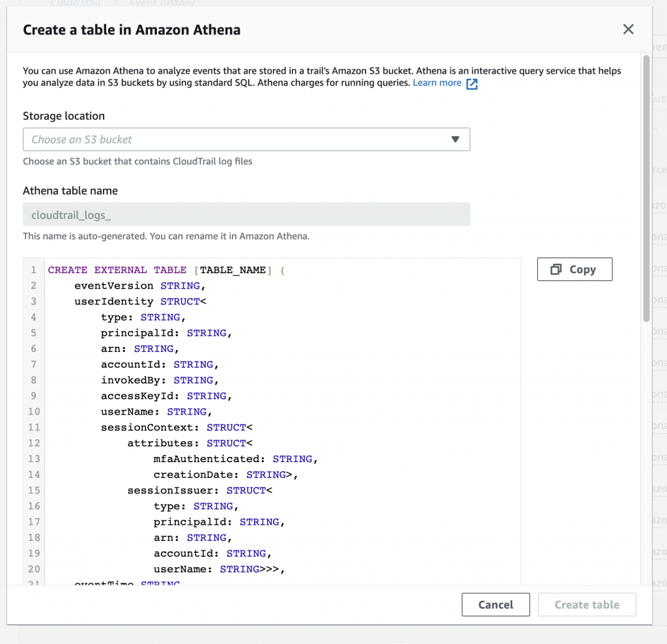667x644 pixels.
Task: Click the Create table button
Action: 586,604
